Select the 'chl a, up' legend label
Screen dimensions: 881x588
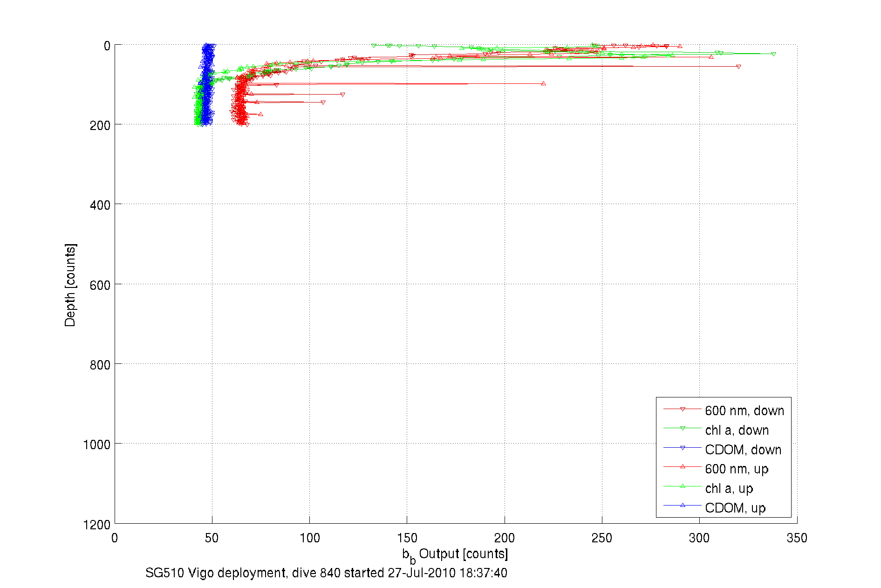[x=729, y=488]
